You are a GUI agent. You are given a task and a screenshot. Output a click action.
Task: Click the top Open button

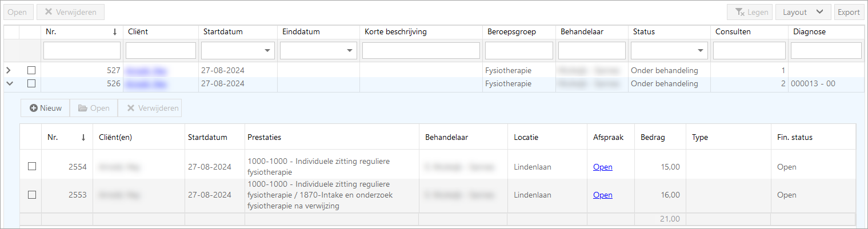tap(17, 12)
